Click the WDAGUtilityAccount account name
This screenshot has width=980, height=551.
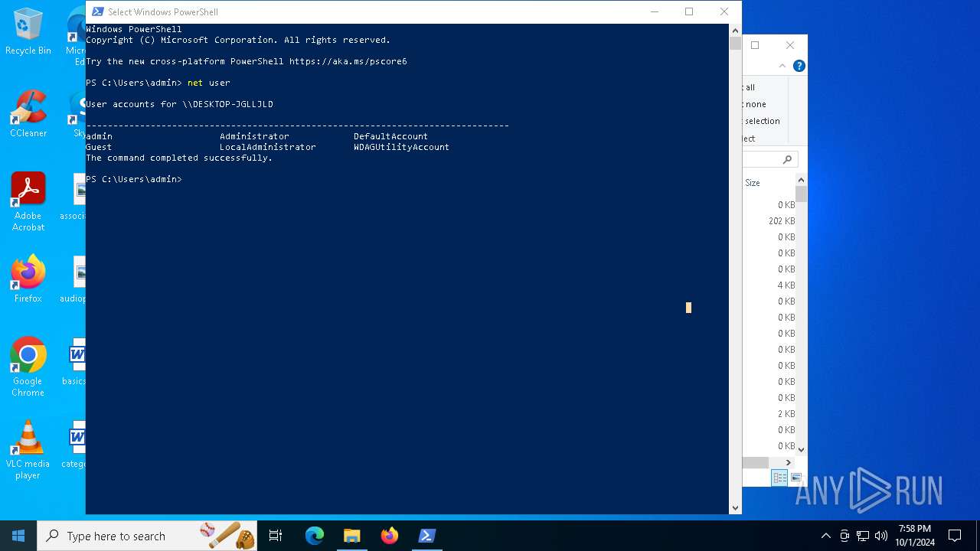[x=401, y=147]
